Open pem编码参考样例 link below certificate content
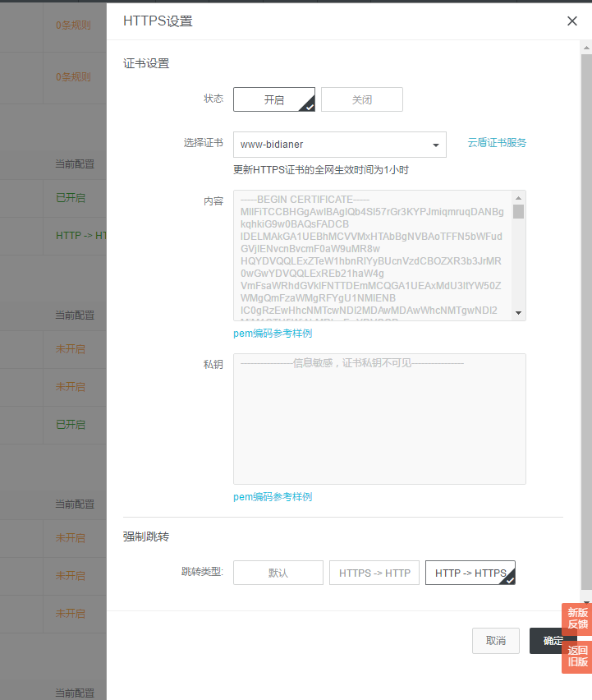The height and width of the screenshot is (700, 592). click(x=273, y=334)
